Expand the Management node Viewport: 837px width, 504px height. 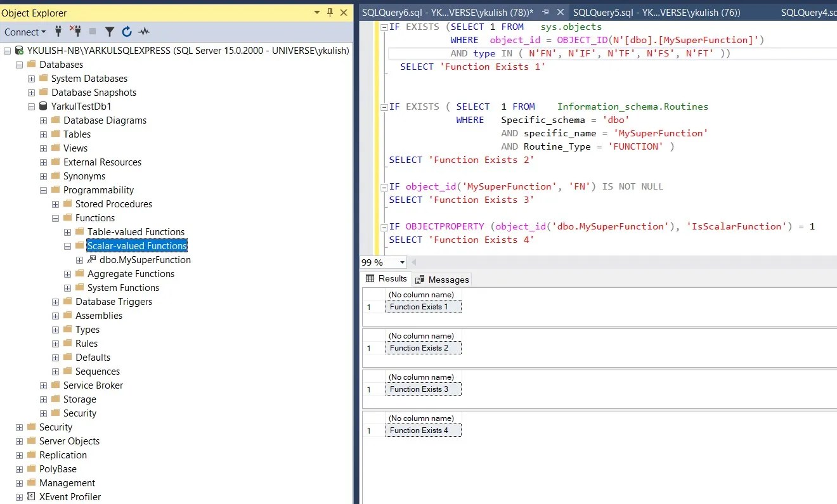click(x=19, y=483)
